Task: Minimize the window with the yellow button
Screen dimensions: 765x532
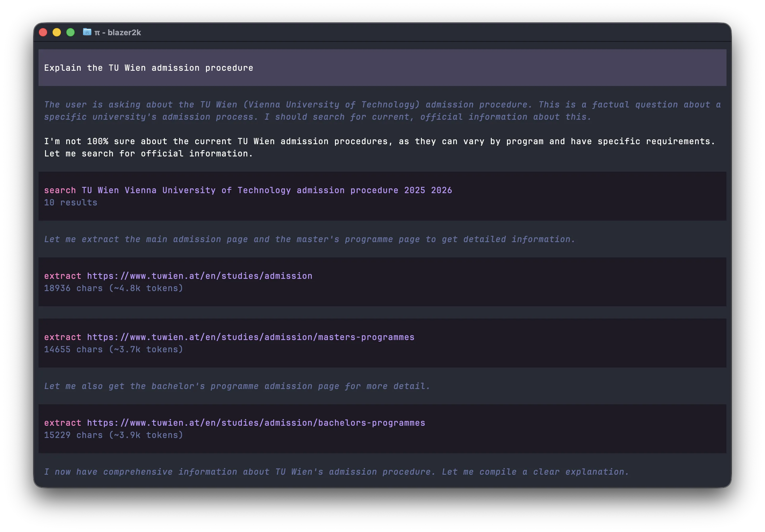Action: pyautogui.click(x=57, y=32)
